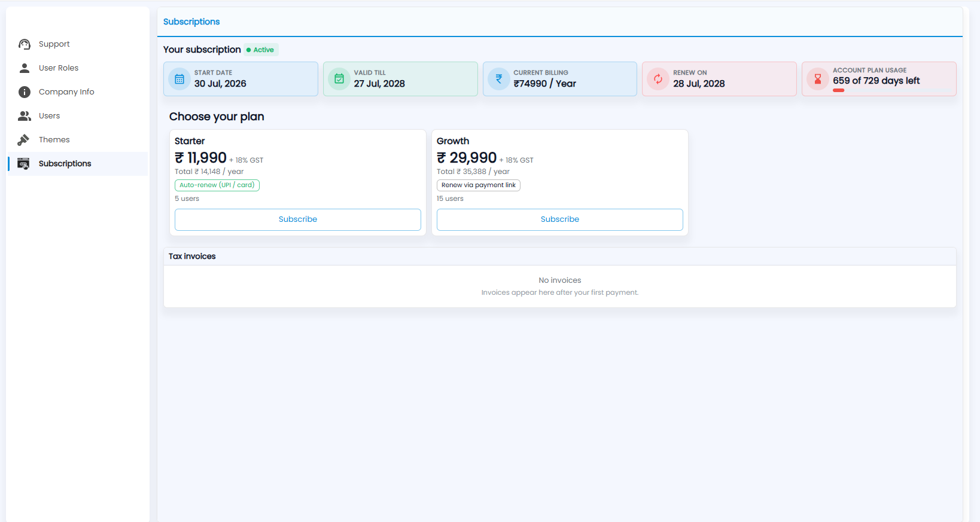This screenshot has height=522, width=980.
Task: Click the '₹74990 / Year' billing value
Action: point(545,84)
